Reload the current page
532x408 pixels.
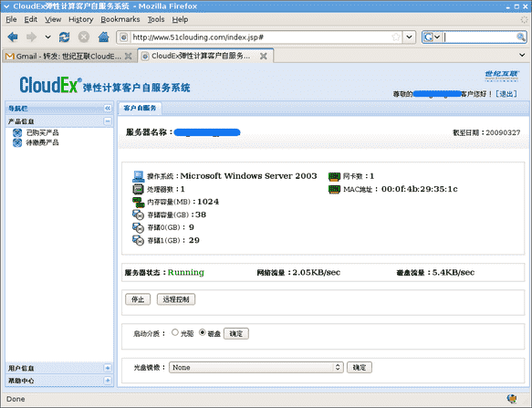point(64,37)
